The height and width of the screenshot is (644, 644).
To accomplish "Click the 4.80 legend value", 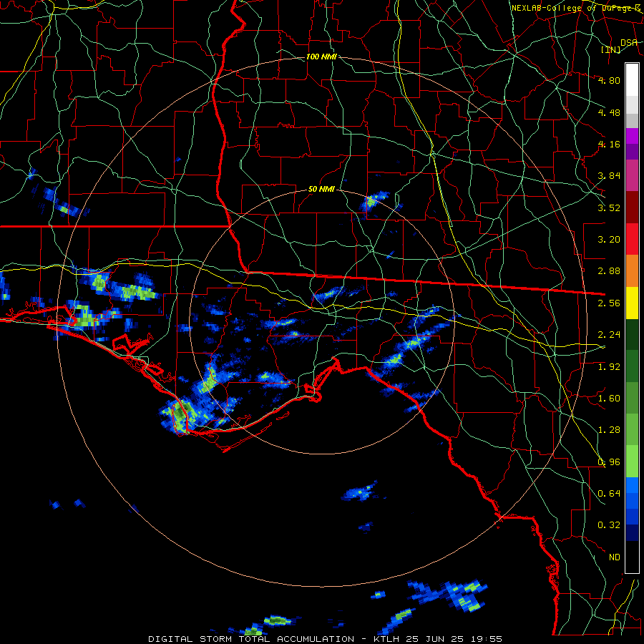I will click(609, 80).
